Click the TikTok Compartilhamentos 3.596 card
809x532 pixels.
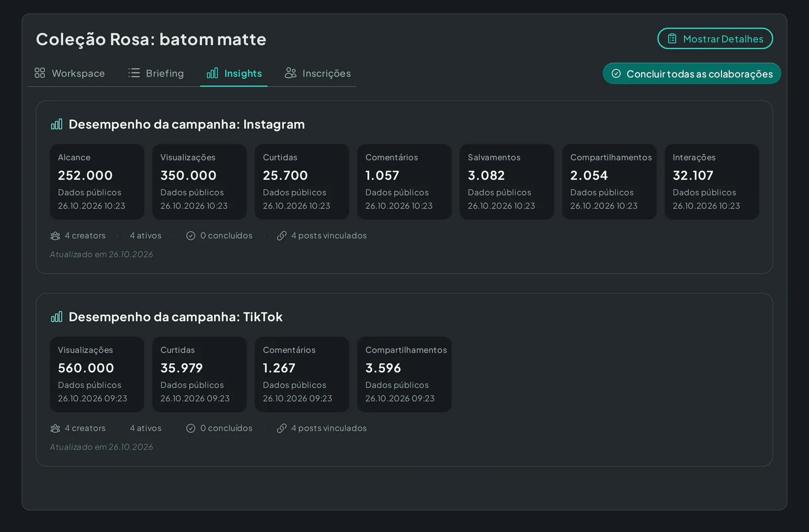point(404,374)
